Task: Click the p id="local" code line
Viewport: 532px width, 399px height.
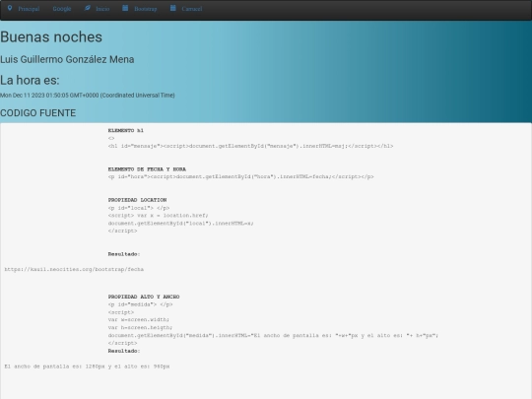Action: click(x=139, y=208)
